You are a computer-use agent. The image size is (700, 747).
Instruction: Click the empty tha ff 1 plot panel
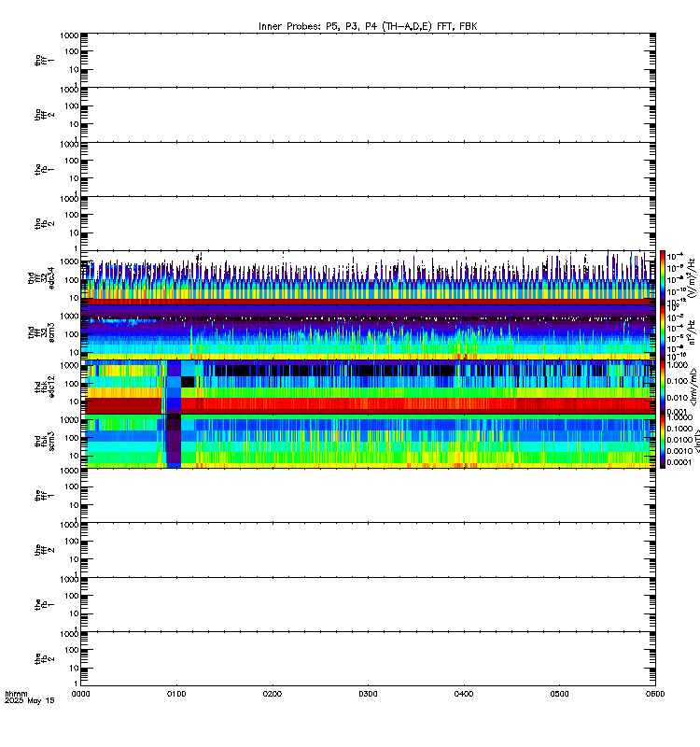pyautogui.click(x=368, y=60)
